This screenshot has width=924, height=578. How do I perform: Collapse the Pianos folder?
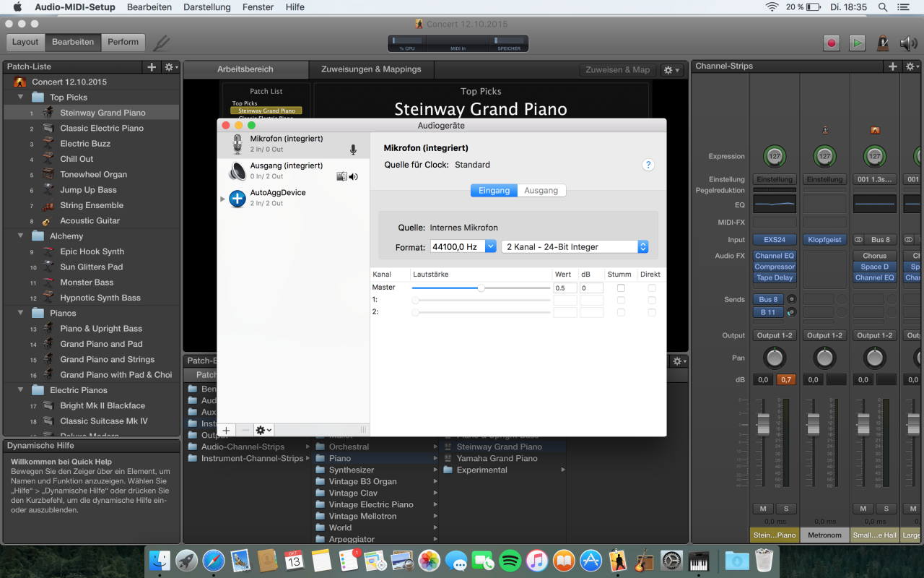click(21, 314)
